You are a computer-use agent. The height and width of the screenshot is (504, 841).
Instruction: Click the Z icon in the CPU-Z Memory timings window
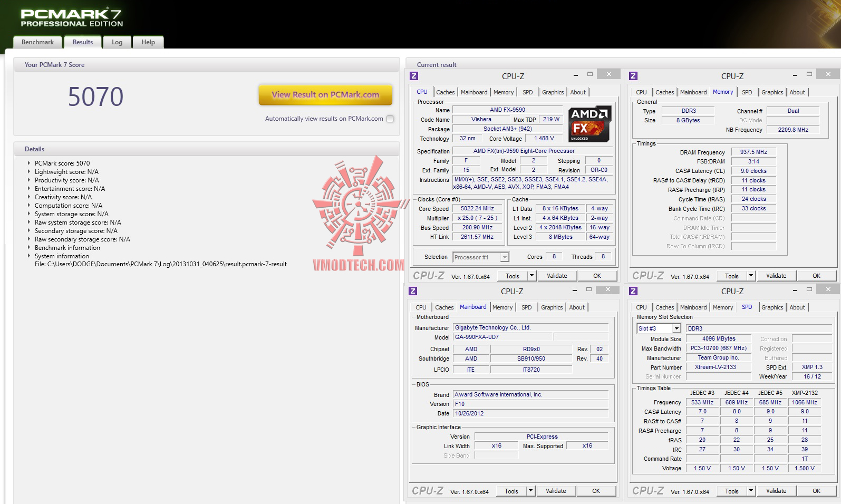point(633,76)
